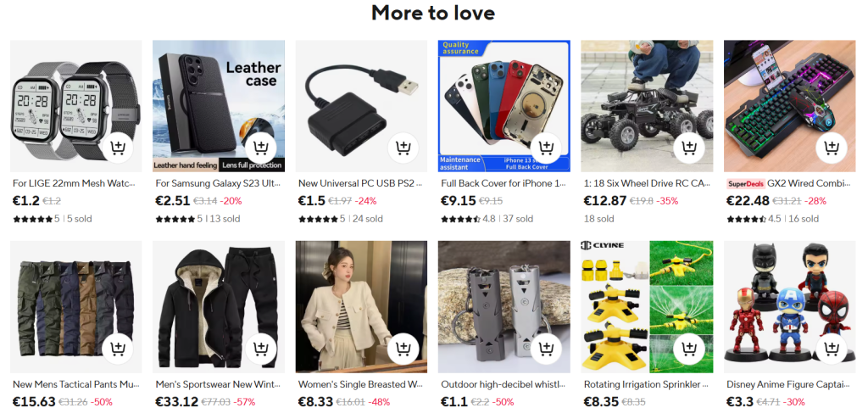
Task: Add Disney anime figures to cart
Action: click(832, 349)
